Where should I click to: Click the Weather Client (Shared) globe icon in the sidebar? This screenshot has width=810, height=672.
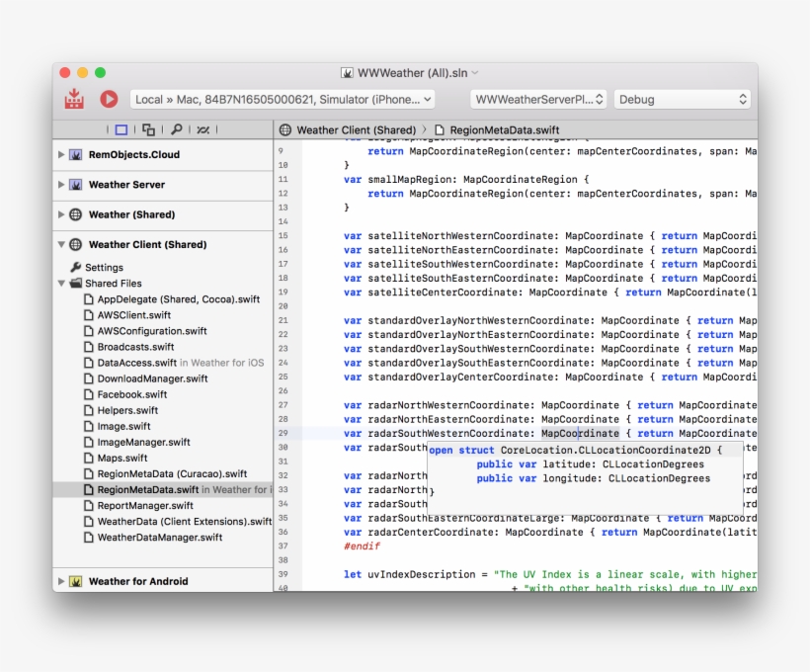pos(75,244)
